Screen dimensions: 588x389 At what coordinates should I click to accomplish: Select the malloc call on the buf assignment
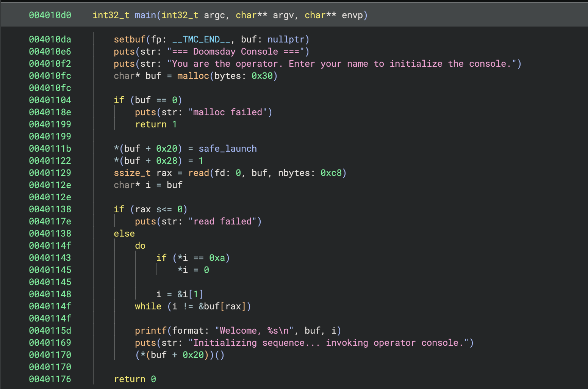[193, 76]
